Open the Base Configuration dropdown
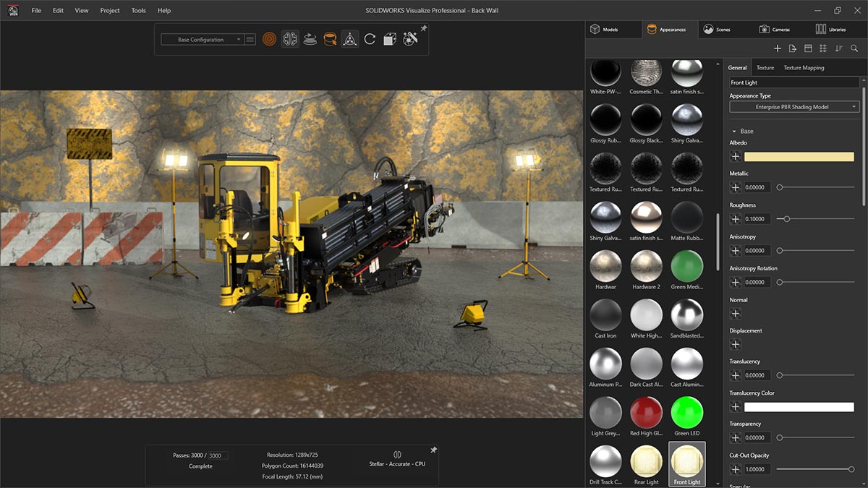Screen dimensions: 868x488 coord(202,40)
